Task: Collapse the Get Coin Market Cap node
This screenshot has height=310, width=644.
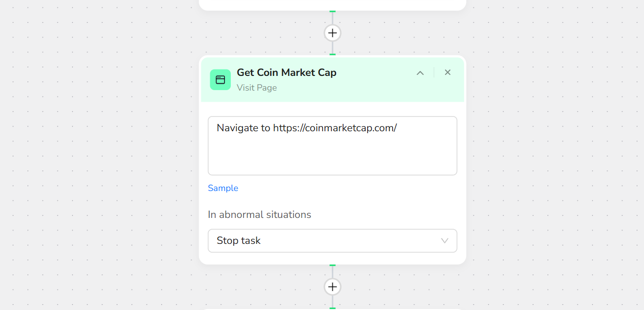Action: (420, 73)
